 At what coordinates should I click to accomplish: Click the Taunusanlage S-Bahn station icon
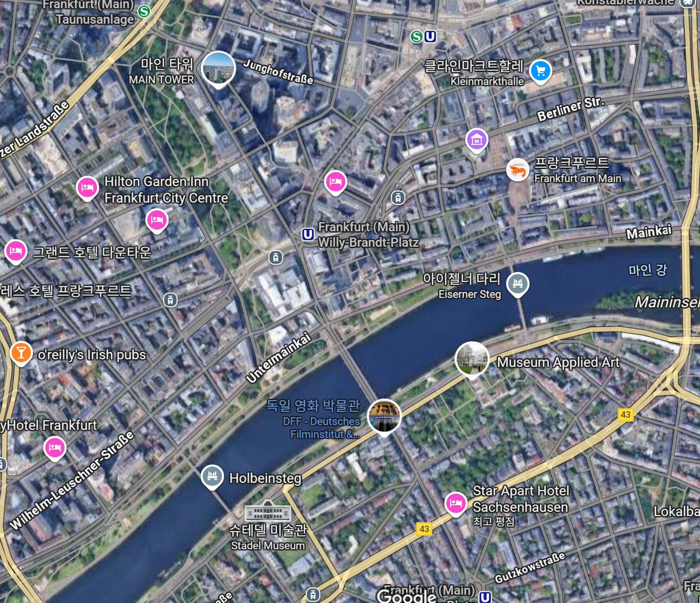[144, 11]
